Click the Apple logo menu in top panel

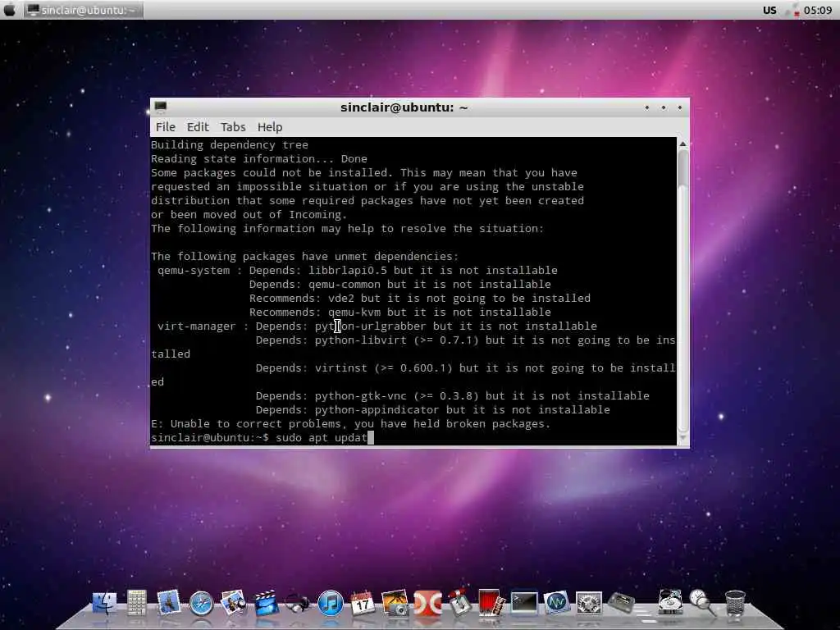coord(10,10)
